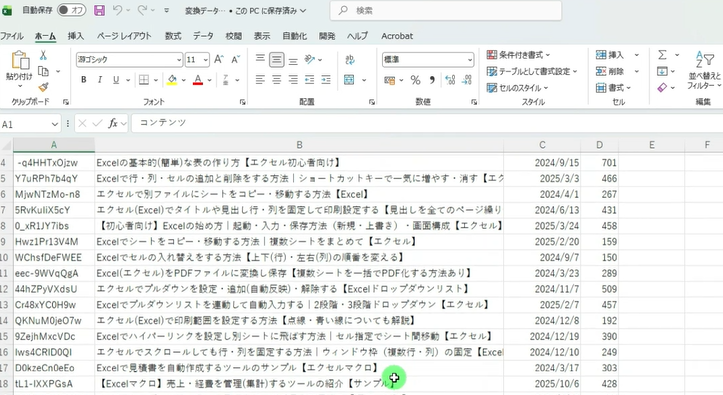Toggle Underline formatting
Screen dimensions: 723x395
click(116, 80)
